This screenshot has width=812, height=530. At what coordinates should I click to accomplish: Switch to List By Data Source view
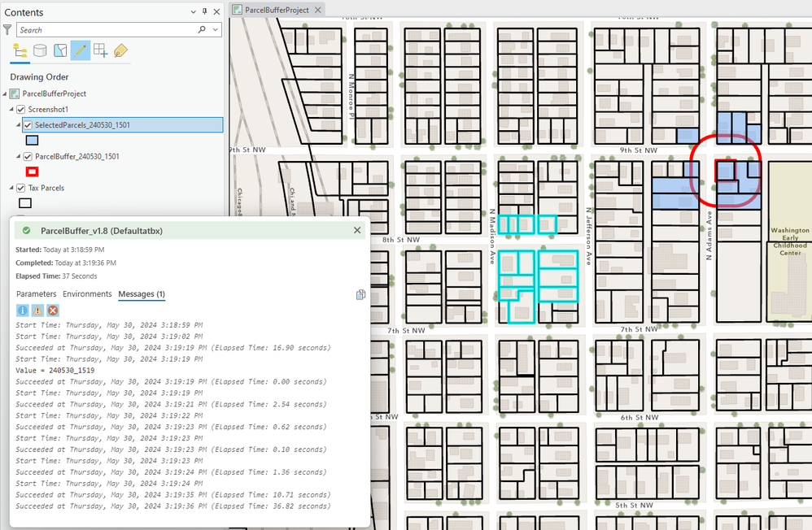tap(40, 50)
